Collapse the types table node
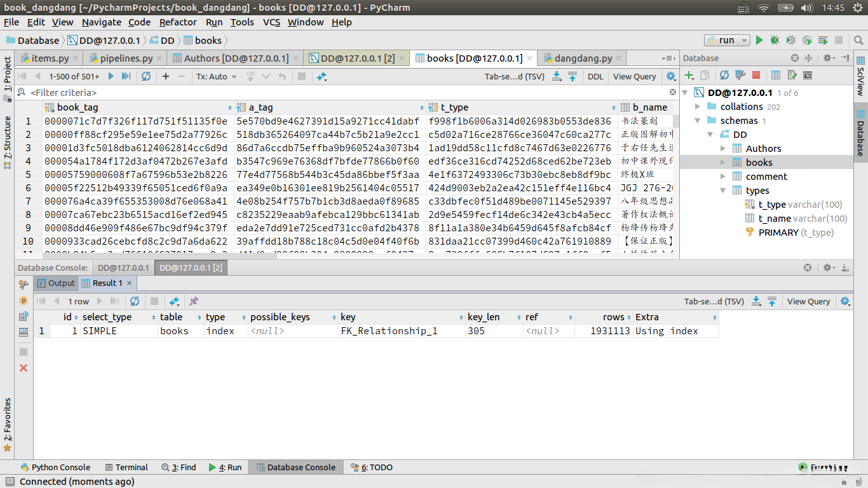Viewport: 868px width, 488px height. [723, 191]
